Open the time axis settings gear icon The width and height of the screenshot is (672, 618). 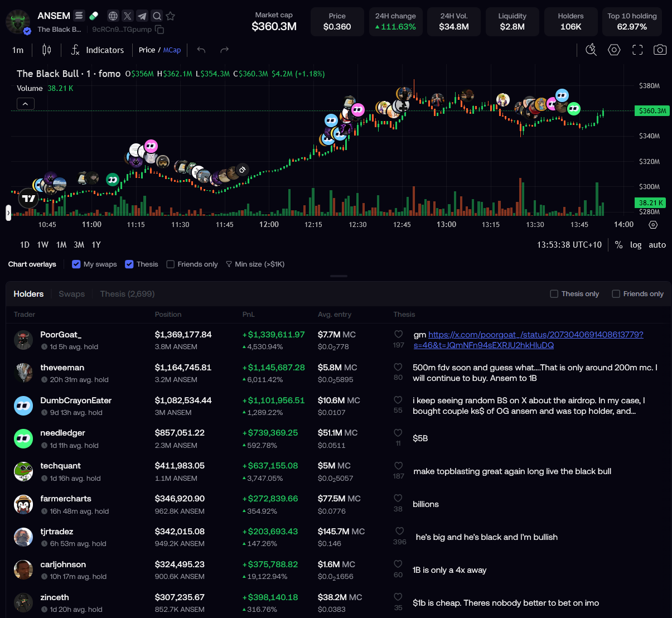pos(653,225)
